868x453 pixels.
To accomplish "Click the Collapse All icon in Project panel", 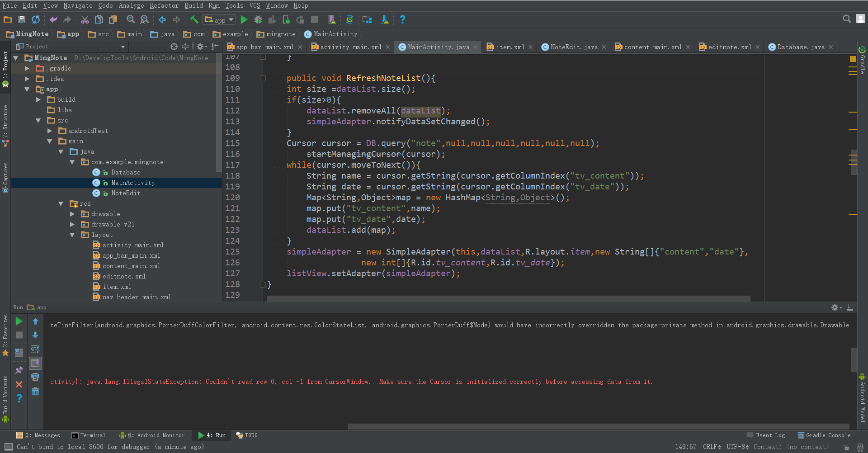I will (x=185, y=47).
